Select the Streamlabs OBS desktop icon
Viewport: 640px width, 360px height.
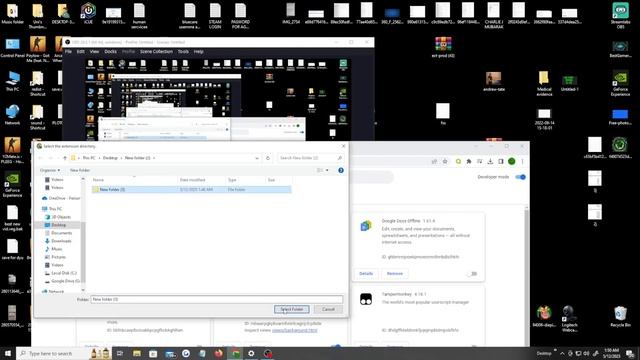tap(620, 16)
